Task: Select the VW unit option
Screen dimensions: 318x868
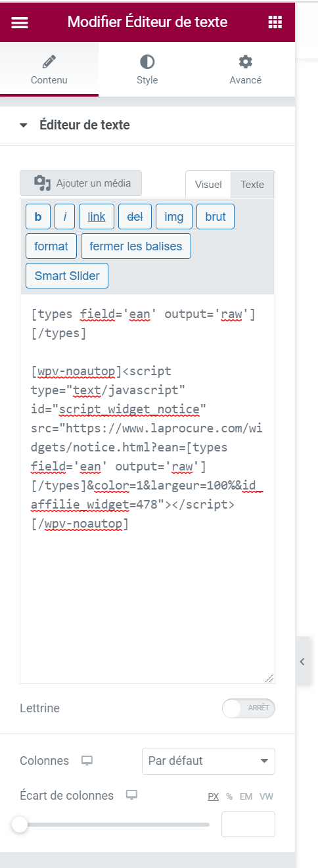Action: point(267,796)
